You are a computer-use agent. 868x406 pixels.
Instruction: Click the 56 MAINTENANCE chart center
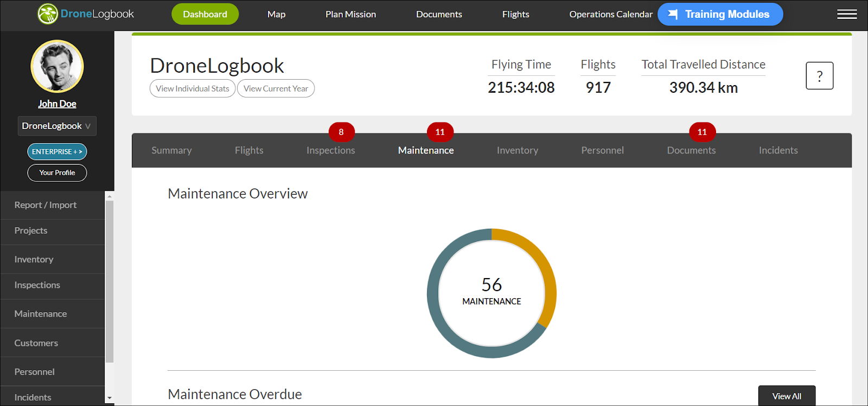tap(492, 292)
